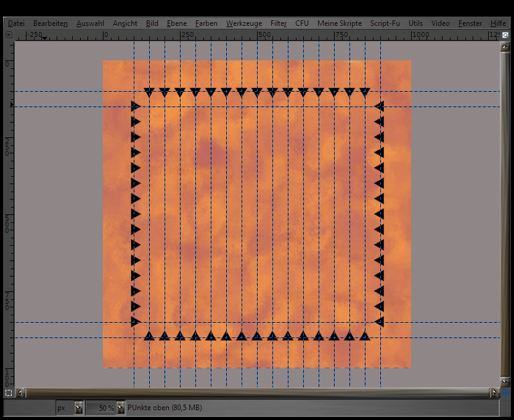The width and height of the screenshot is (514, 420).
Task: Open the Meine Skripte menu
Action: point(340,23)
